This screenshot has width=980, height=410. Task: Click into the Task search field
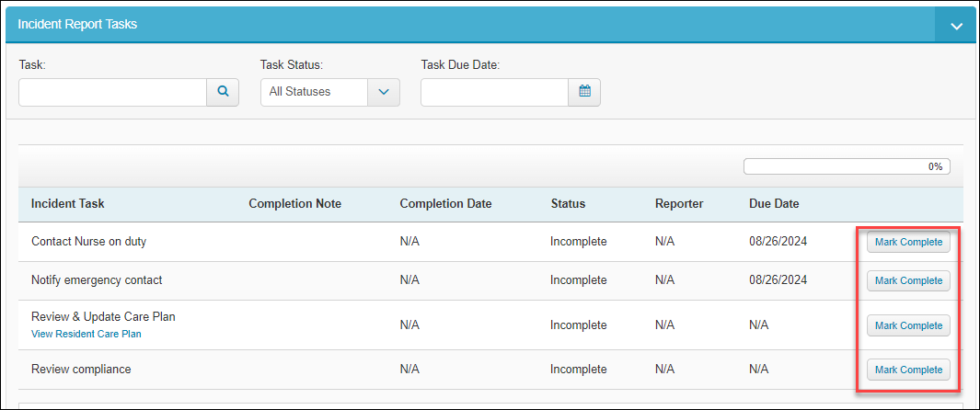(113, 92)
